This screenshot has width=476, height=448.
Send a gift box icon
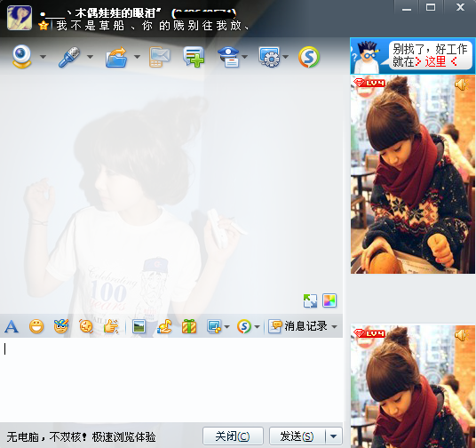(189, 327)
